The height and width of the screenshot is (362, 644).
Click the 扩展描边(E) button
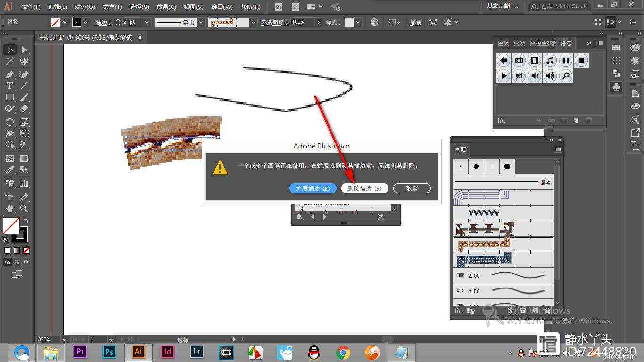pyautogui.click(x=313, y=189)
